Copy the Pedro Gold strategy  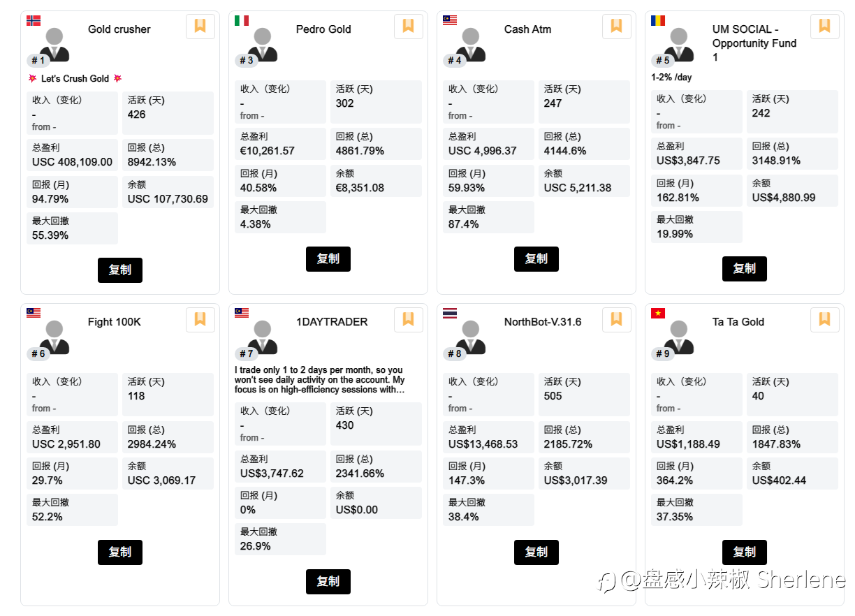click(x=328, y=259)
